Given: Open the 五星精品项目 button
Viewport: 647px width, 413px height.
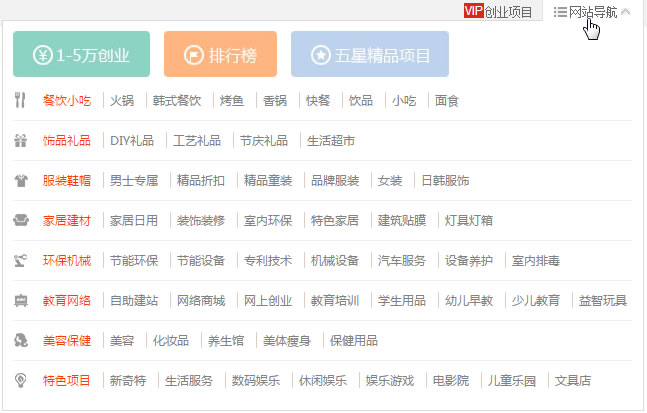Looking at the screenshot, I should pos(370,54).
